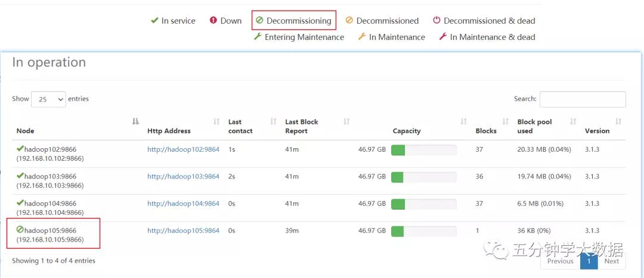Open the http://hadoop105:9864 link
Screen dimensions: 644x278
[183, 230]
